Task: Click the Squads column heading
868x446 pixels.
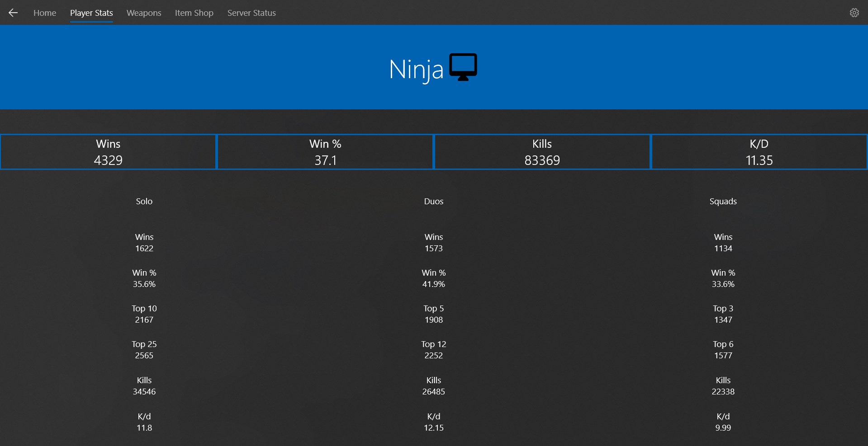Action: [723, 202]
